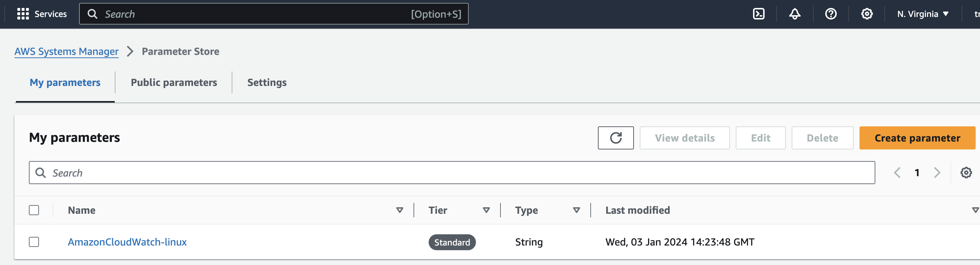Sort by the Name column arrow

(399, 210)
